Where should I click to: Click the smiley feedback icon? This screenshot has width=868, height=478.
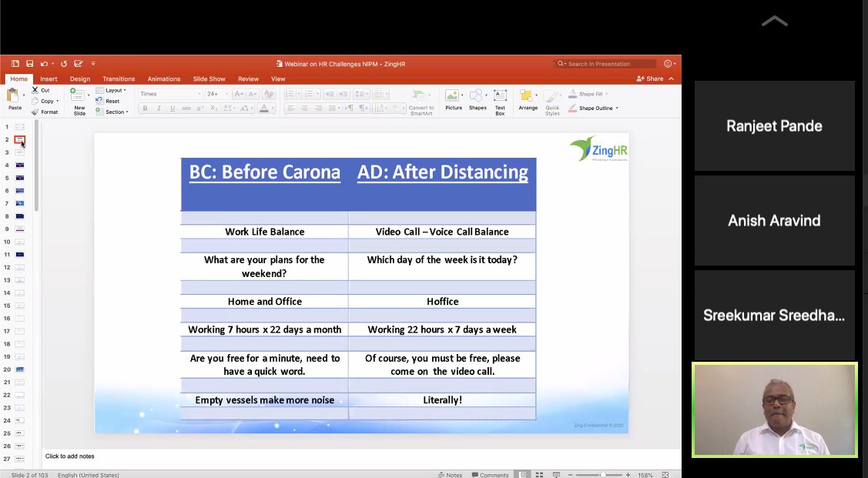point(668,64)
